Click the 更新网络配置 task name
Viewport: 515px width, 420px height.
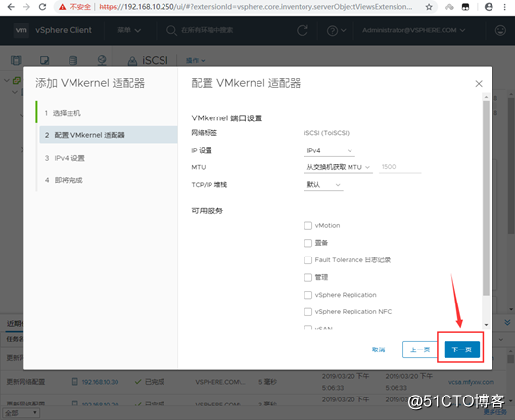click(x=25, y=382)
